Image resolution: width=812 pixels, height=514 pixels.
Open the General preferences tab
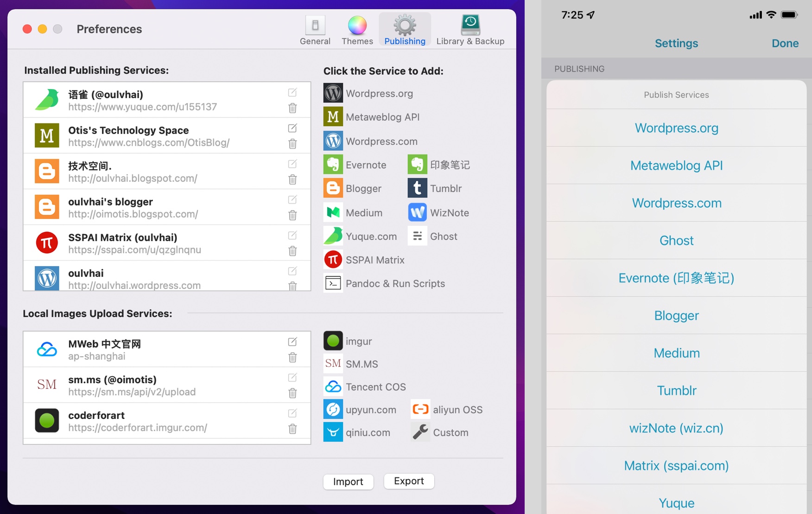click(x=315, y=30)
